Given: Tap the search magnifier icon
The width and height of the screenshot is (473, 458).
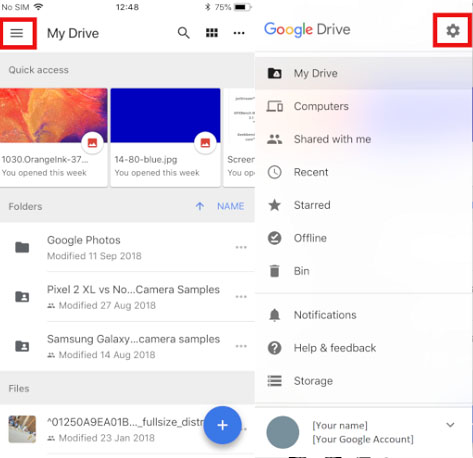Looking at the screenshot, I should pyautogui.click(x=183, y=33).
